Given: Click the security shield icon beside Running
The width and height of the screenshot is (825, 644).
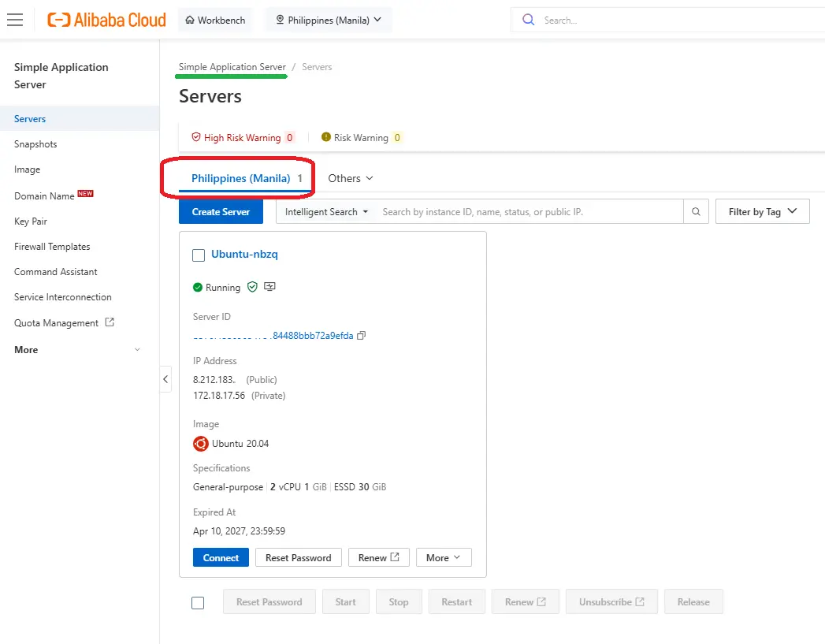Looking at the screenshot, I should [x=253, y=287].
